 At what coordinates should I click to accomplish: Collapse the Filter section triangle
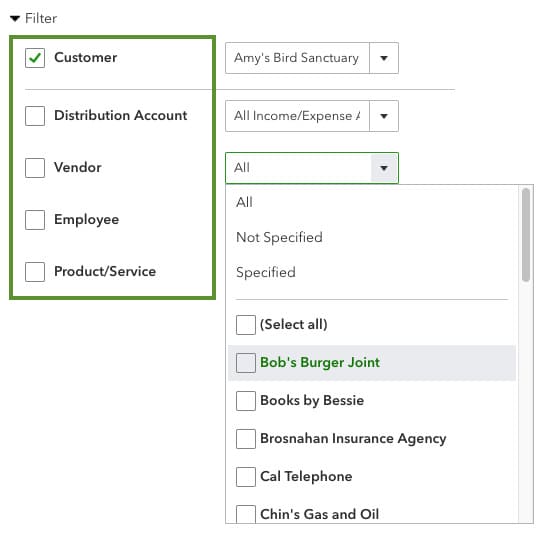15,18
